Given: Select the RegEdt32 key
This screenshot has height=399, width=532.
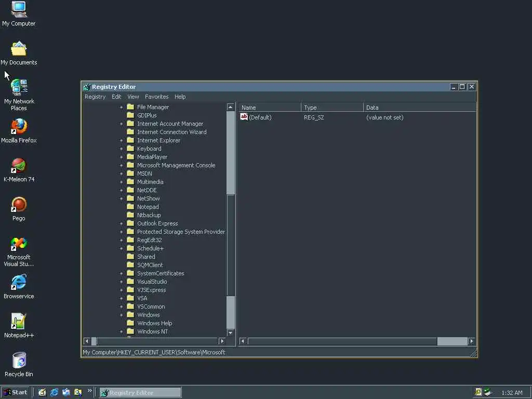Looking at the screenshot, I should [149, 240].
